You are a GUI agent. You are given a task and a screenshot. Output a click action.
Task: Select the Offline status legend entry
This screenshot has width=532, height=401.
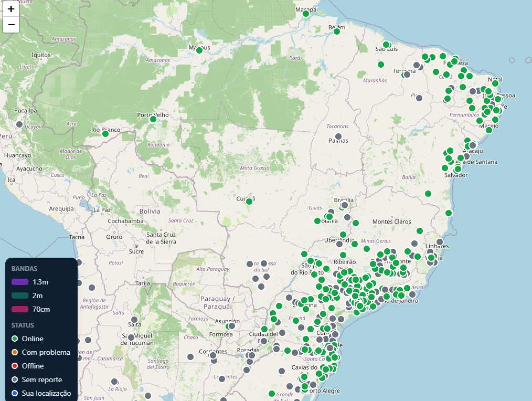pyautogui.click(x=27, y=366)
